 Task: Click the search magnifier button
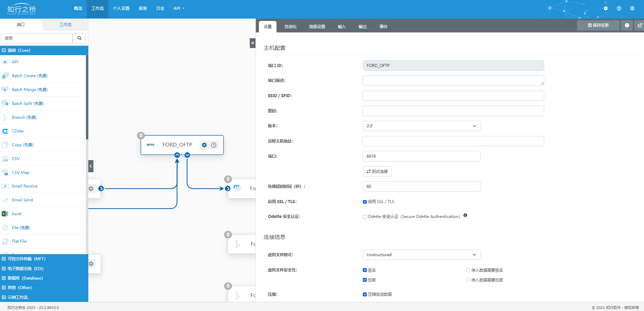click(x=79, y=38)
